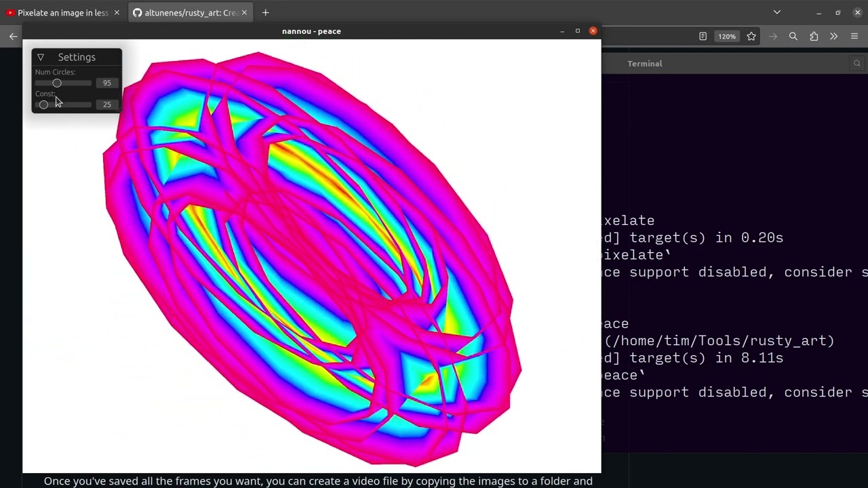Open the browser extensions puzzle icon

(x=814, y=36)
